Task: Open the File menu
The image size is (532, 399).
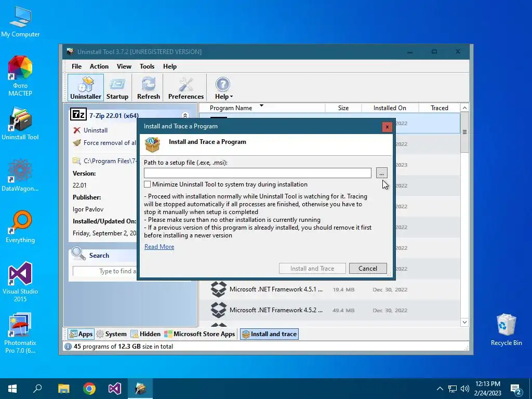Action: 76,66
